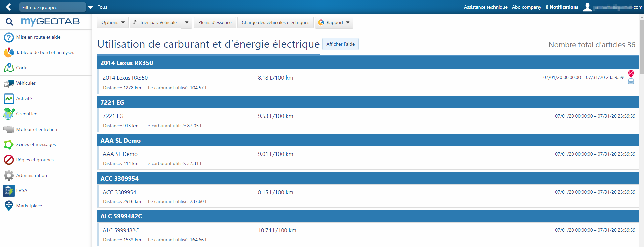644x247 pixels.
Task: Open the Rapport dropdown
Action: 334,22
